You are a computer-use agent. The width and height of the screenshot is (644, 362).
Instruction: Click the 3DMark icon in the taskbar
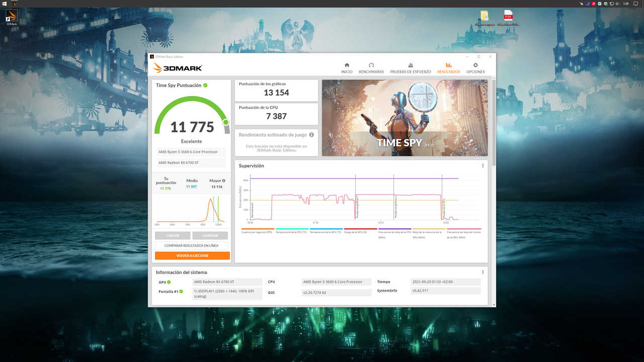15,4
